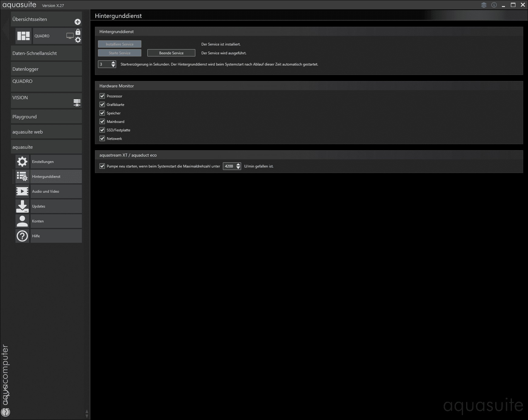Open the Audio und Video film icon
The width and height of the screenshot is (528, 420).
tap(22, 191)
